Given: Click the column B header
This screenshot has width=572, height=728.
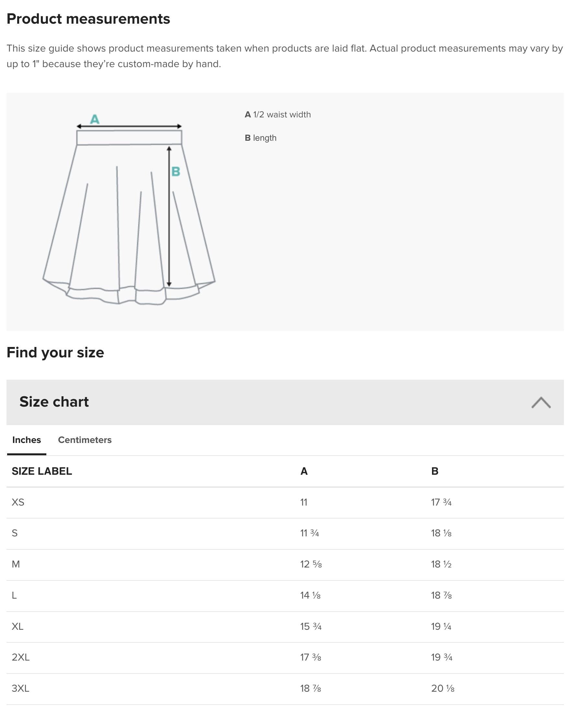Looking at the screenshot, I should pos(435,471).
